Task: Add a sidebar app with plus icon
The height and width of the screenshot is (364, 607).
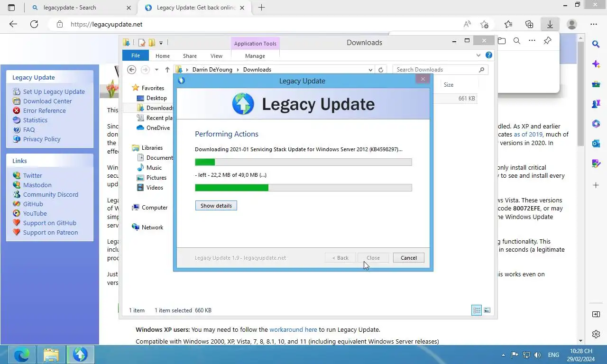Action: (596, 185)
